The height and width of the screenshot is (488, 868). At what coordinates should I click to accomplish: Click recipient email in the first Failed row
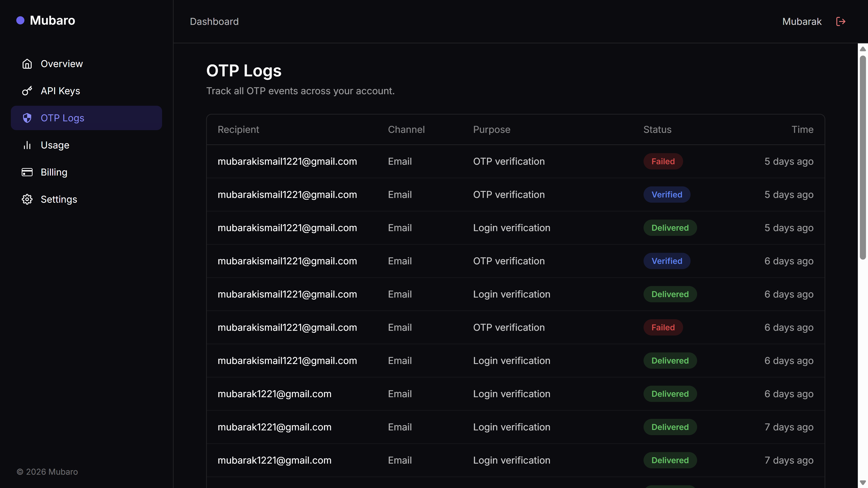(x=287, y=161)
